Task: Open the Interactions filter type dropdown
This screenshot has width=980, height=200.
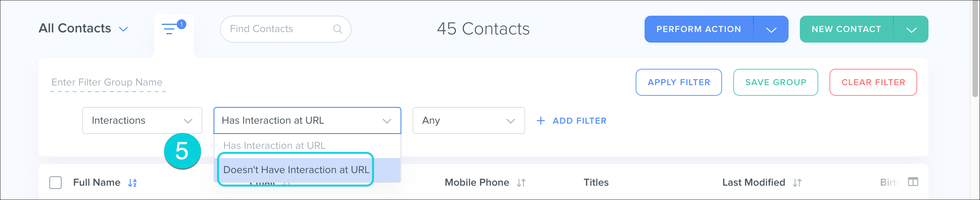Action: point(142,121)
